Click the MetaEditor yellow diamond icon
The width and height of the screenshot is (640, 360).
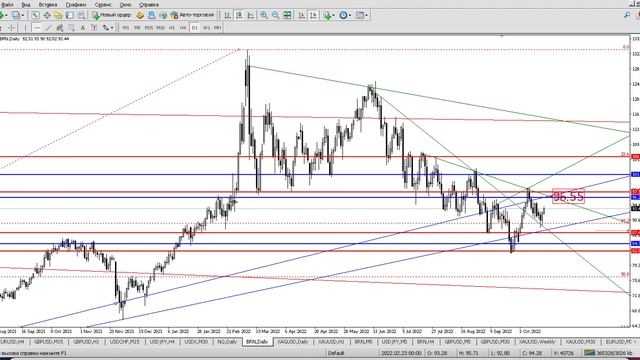140,15
